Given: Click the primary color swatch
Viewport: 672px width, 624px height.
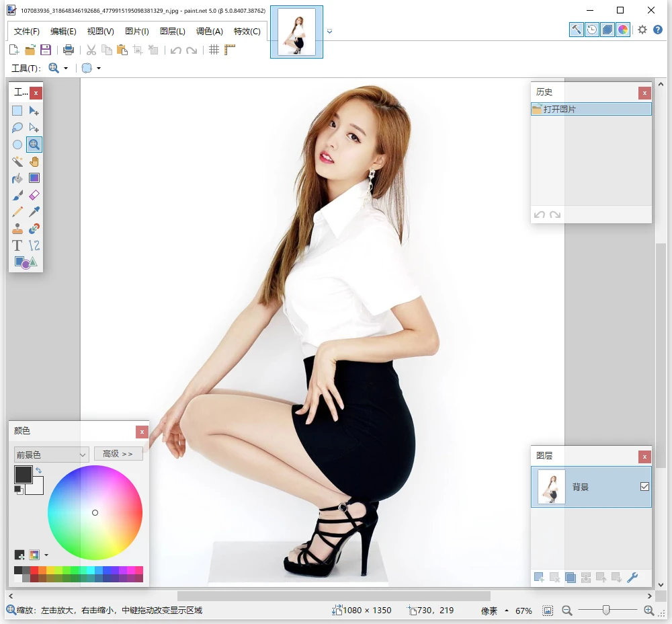Looking at the screenshot, I should click(24, 475).
